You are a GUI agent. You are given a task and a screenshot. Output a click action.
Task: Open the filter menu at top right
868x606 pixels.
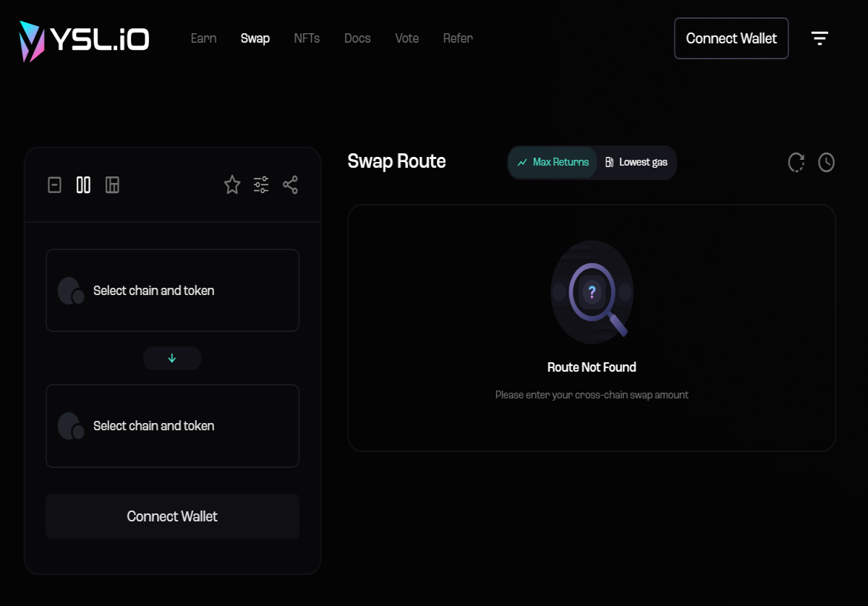click(x=820, y=38)
